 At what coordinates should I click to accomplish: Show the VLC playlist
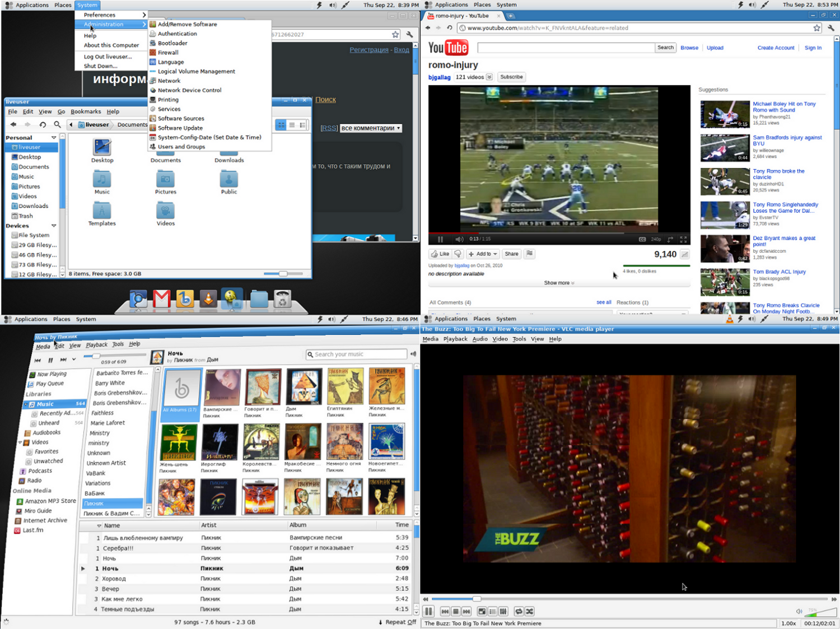tap(493, 611)
